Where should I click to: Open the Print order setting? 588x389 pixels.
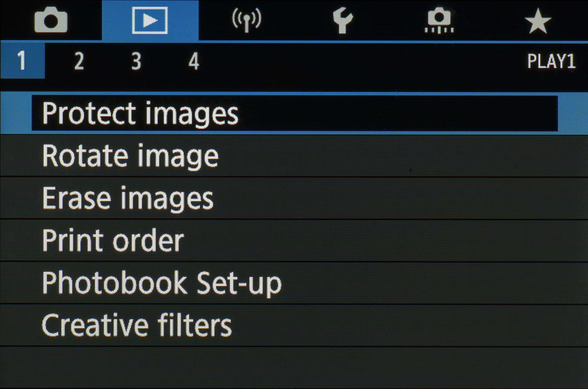pyautogui.click(x=113, y=241)
